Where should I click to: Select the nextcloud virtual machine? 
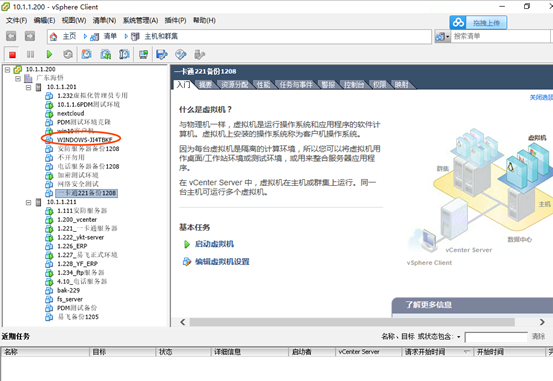click(71, 114)
